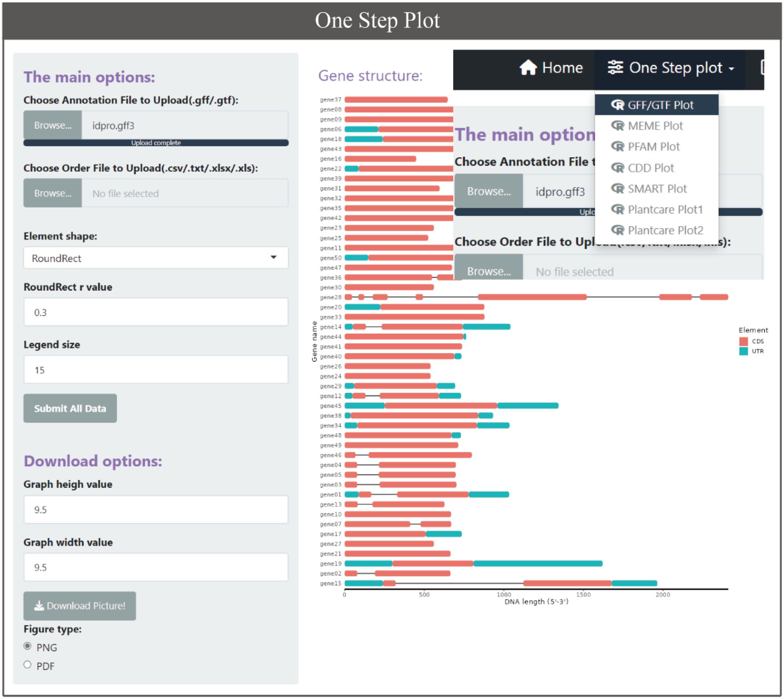Click the 1000 tick label on x-axis

coord(504,595)
